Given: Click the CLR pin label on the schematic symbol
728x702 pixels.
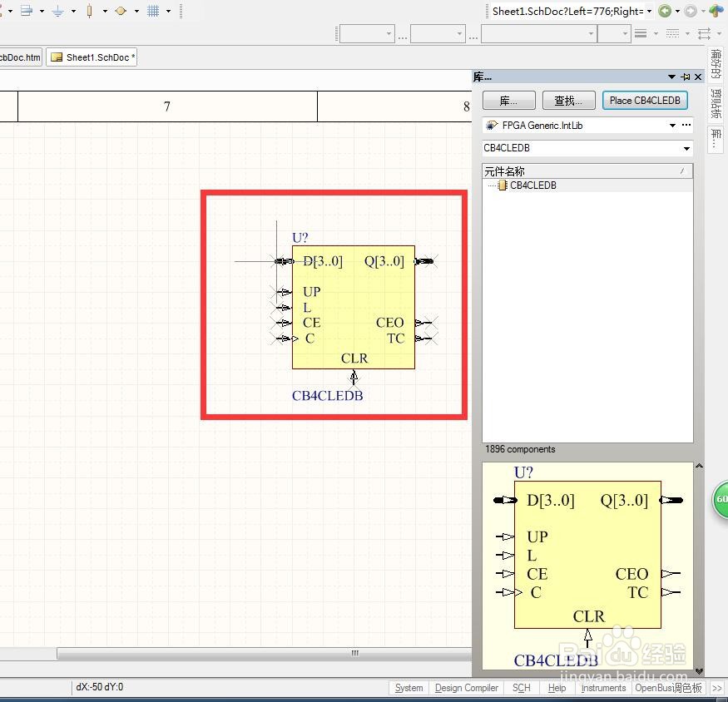Looking at the screenshot, I should 354,358.
